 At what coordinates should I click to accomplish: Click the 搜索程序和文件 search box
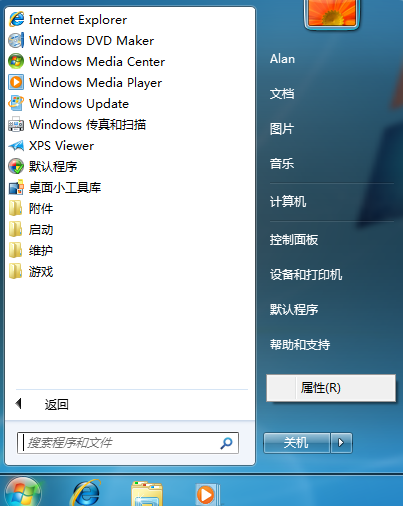[x=128, y=443]
